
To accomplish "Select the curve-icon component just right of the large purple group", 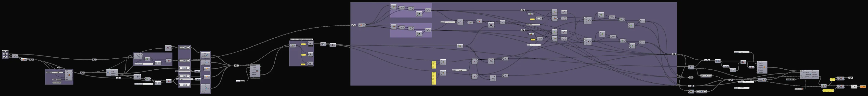I will point(691,67).
